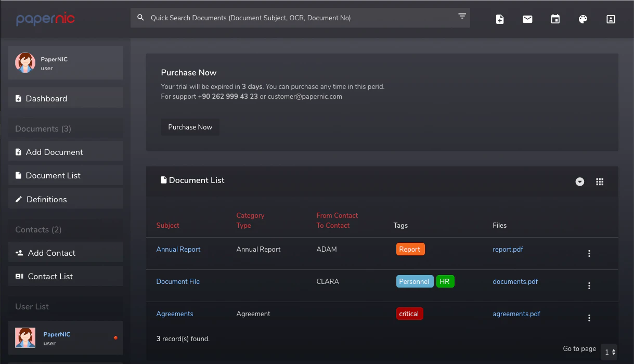Open more options for Annual Report row

pos(589,254)
